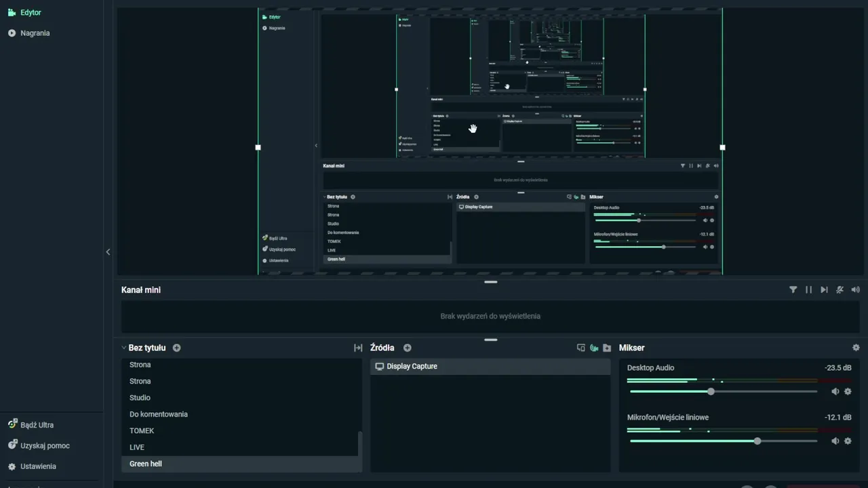Image resolution: width=868 pixels, height=488 pixels.
Task: Click the green icon in the Źródła header
Action: click(594, 348)
